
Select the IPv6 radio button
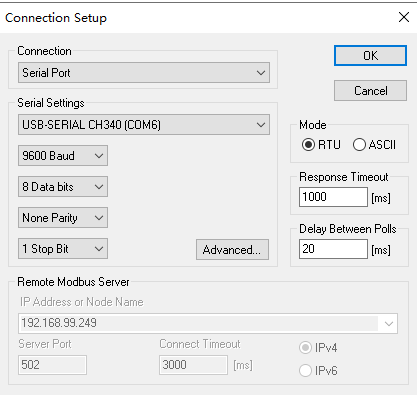[305, 371]
